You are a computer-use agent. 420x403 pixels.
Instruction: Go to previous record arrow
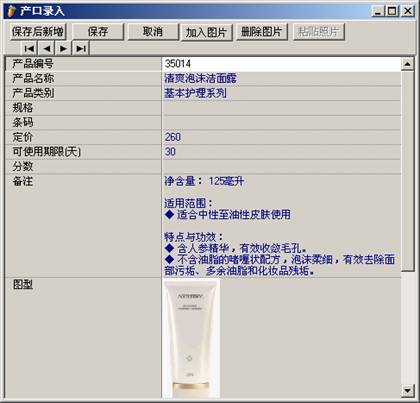[x=47, y=49]
